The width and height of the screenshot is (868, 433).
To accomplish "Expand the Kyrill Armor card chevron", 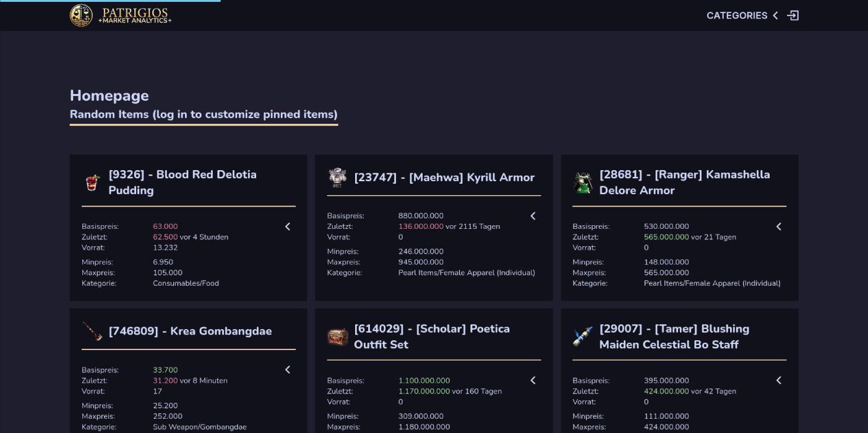I will click(x=533, y=216).
